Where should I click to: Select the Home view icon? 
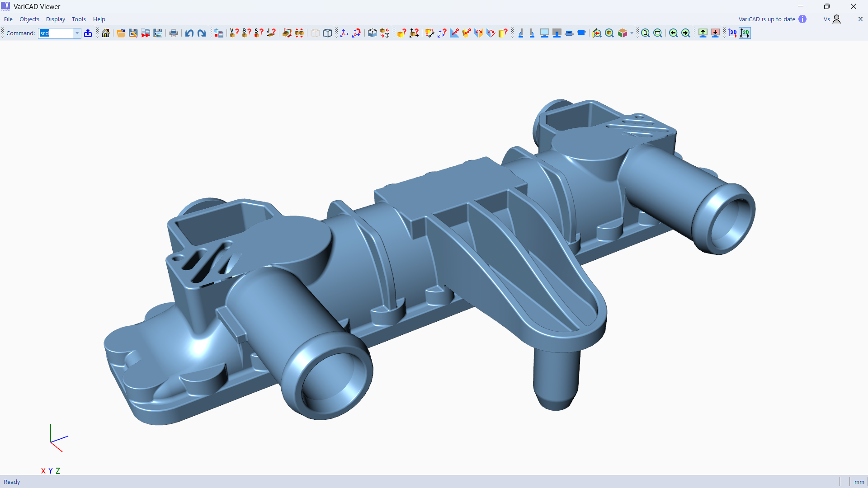[105, 33]
